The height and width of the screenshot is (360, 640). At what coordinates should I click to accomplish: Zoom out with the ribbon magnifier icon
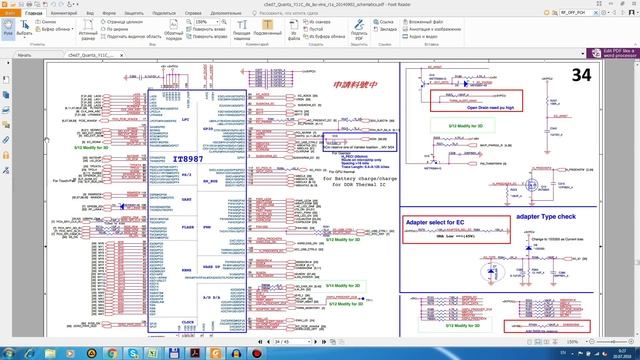pos(189,22)
